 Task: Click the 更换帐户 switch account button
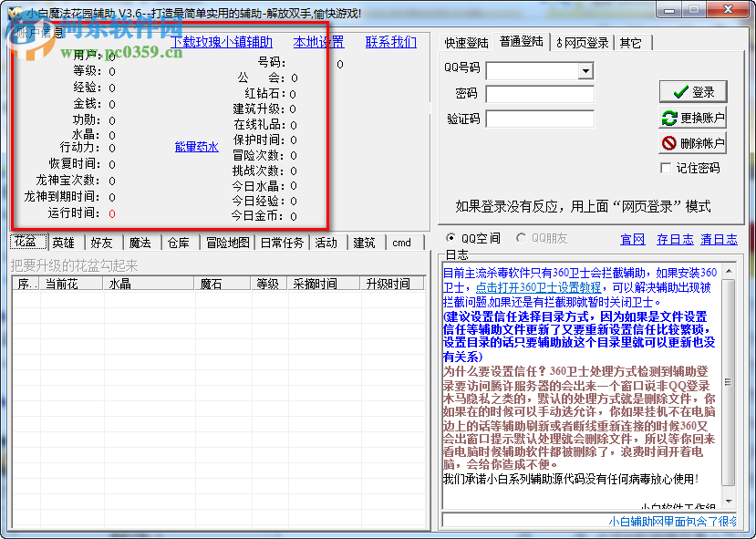693,118
